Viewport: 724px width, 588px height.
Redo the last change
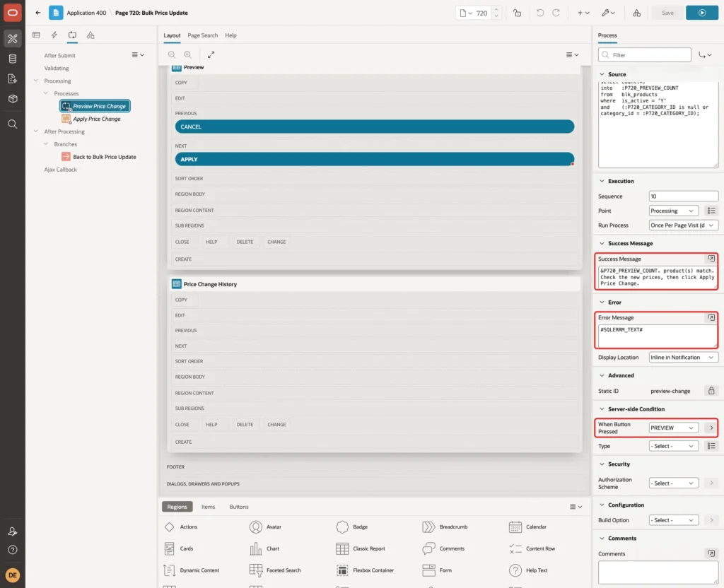(556, 13)
